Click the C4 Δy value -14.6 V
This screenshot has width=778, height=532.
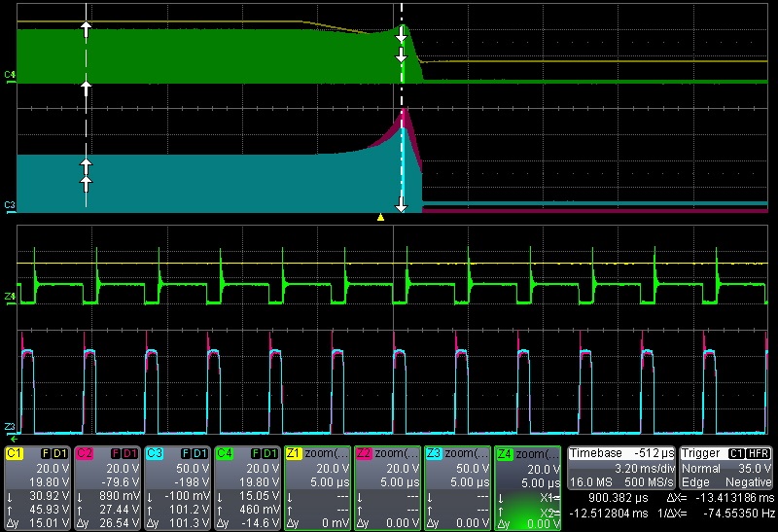click(x=261, y=523)
